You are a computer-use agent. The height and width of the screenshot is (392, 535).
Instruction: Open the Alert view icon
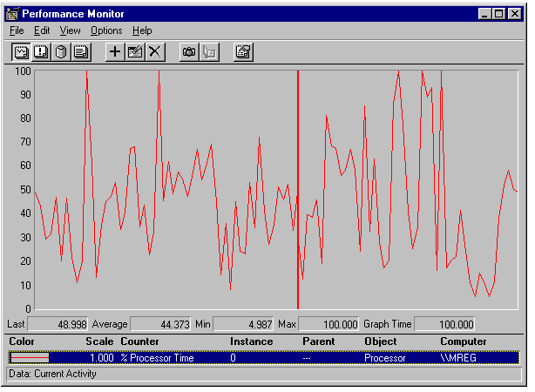(x=41, y=52)
